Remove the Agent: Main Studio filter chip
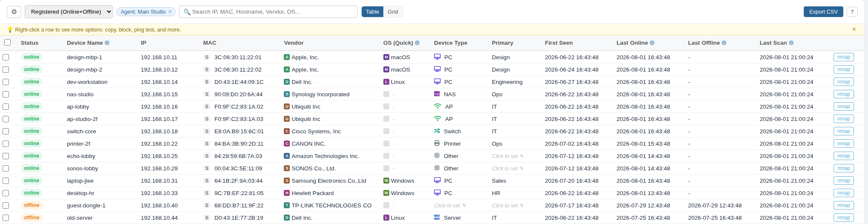 click(170, 12)
